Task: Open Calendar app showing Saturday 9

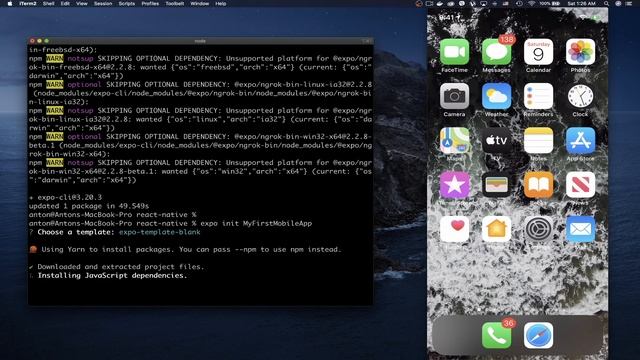Action: (538, 52)
